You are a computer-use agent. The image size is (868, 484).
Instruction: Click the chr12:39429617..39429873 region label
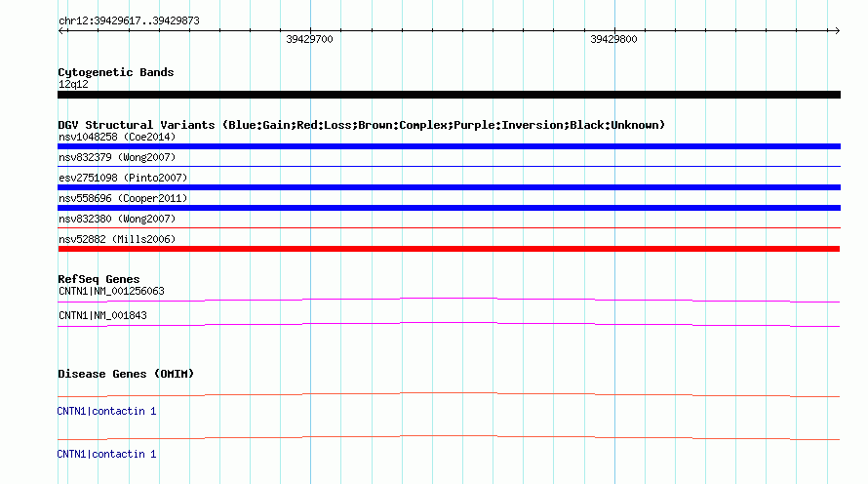pos(129,20)
